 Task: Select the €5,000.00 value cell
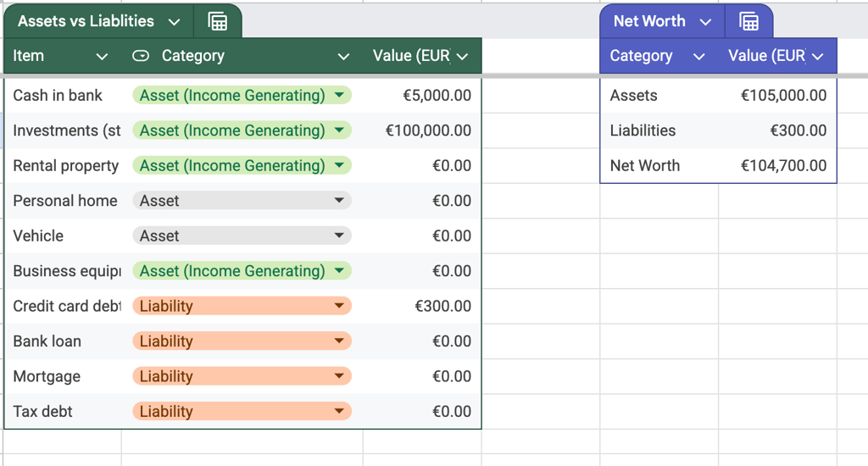422,95
